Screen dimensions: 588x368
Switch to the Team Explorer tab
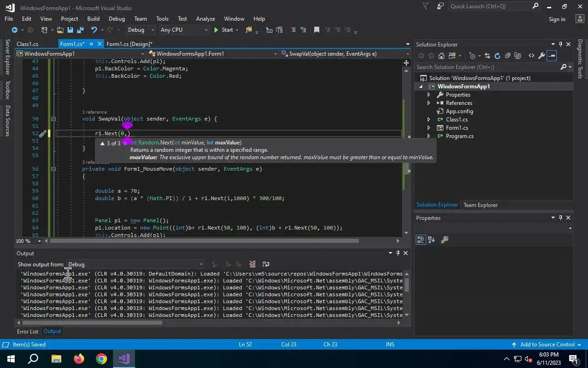pyautogui.click(x=481, y=205)
